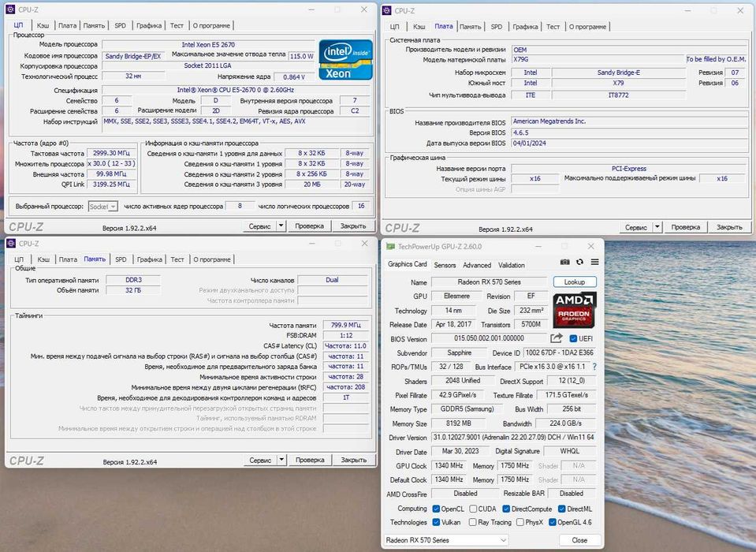Expand the Сервис arrow in motherboard window

pos(657,226)
